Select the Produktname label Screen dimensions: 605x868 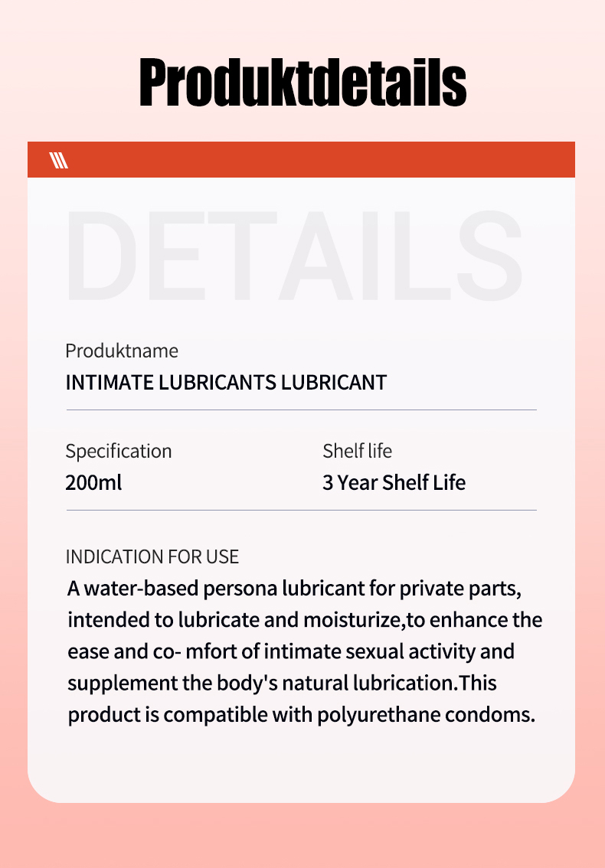coord(122,351)
